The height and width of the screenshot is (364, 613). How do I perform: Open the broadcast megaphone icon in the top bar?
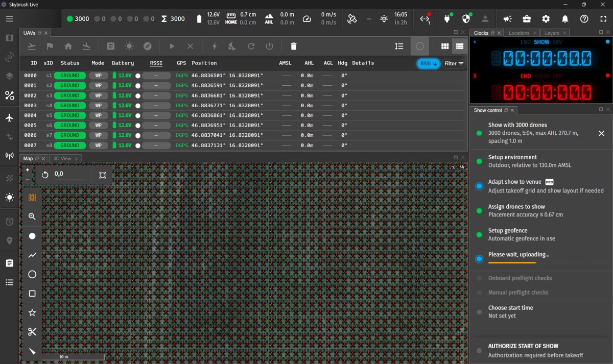507,19
